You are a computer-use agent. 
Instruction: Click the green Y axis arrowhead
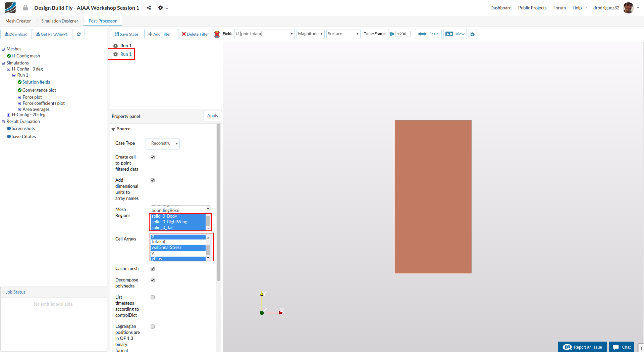[x=262, y=294]
